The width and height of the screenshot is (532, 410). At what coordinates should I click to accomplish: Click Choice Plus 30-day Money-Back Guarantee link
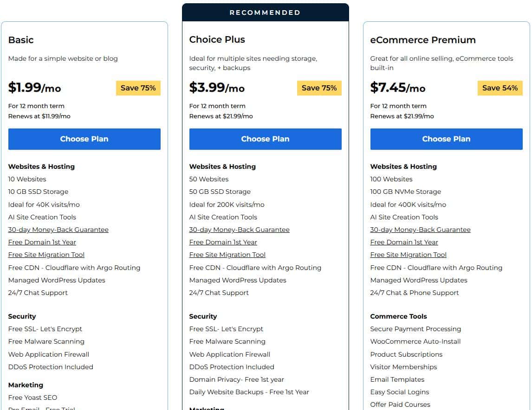[x=239, y=230]
